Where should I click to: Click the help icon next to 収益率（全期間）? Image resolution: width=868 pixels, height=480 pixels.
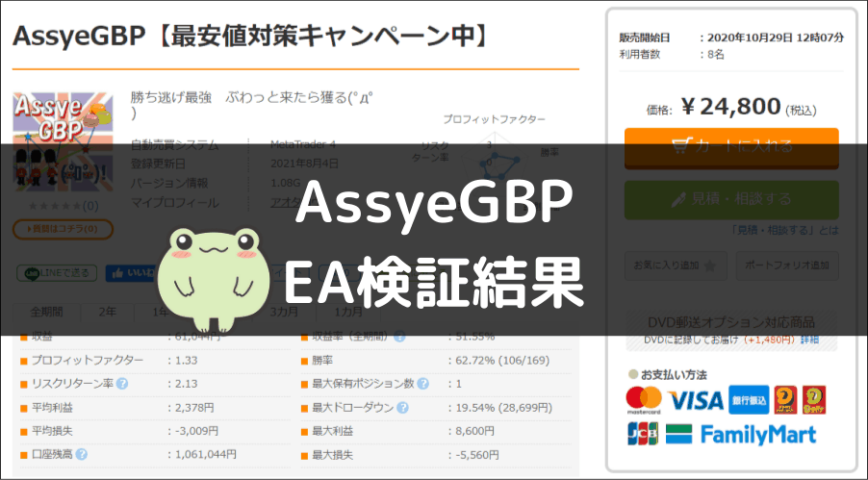point(399,337)
